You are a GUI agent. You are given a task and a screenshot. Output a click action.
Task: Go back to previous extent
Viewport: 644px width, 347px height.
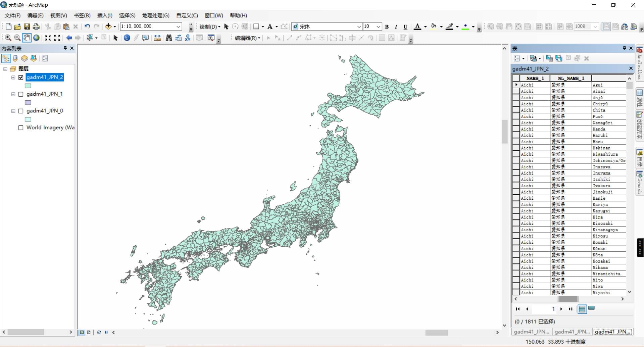69,38
